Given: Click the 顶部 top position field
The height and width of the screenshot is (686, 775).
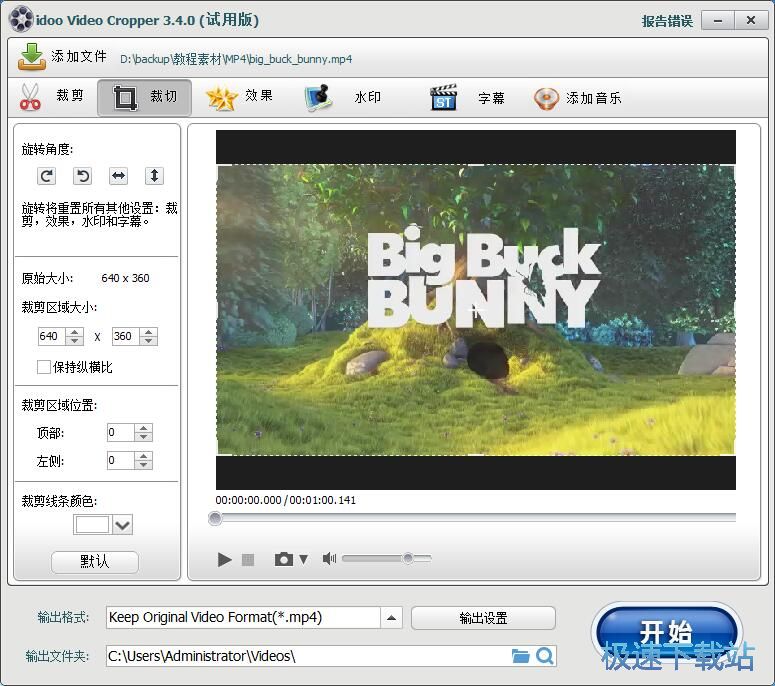Looking at the screenshot, I should click(x=121, y=432).
